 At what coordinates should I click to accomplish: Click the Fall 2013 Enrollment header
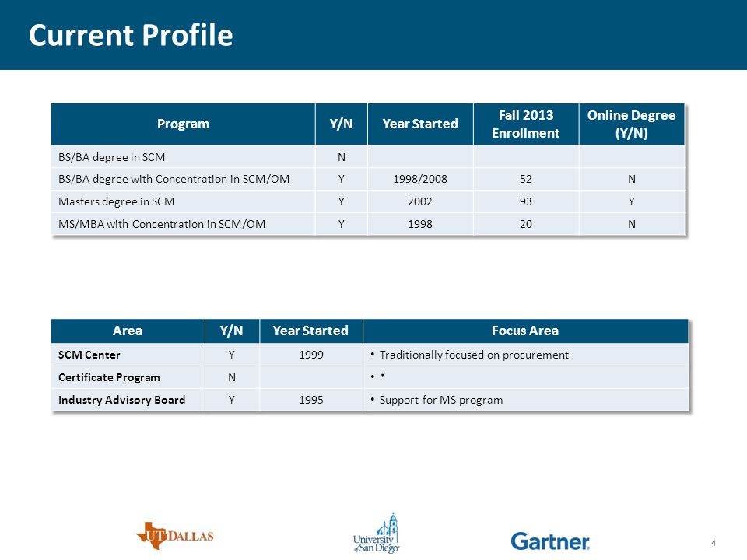526,124
